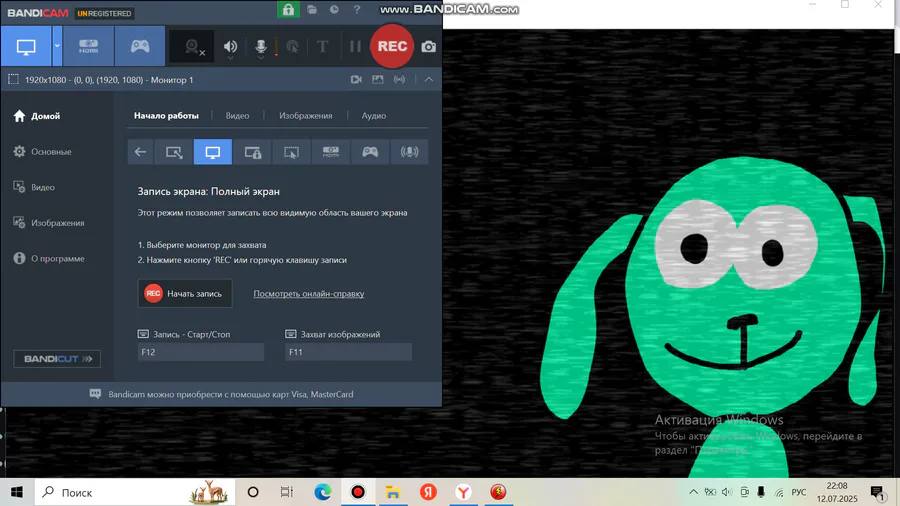Select HDMI device recording mode in top toolbar

tap(88, 46)
